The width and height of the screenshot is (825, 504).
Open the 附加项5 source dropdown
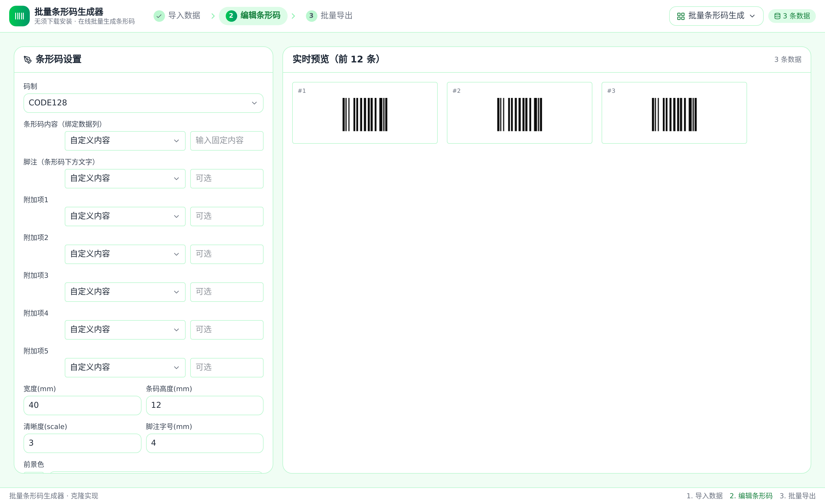125,368
